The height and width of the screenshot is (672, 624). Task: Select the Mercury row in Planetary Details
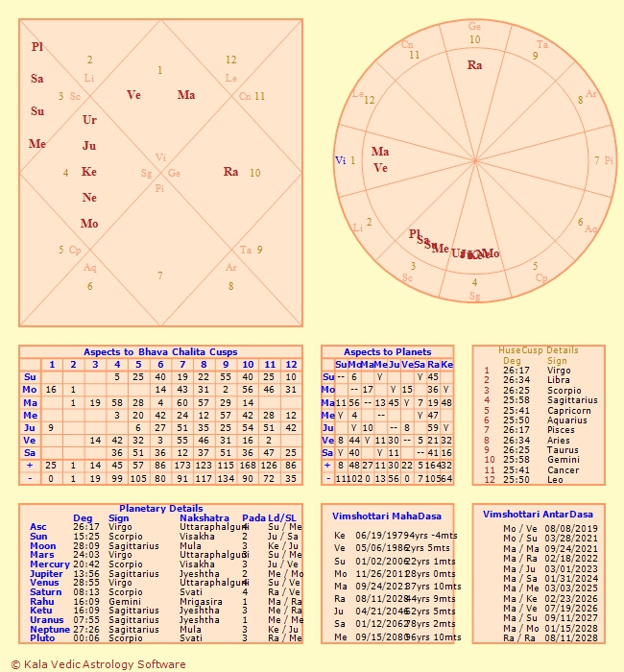[x=165, y=564]
